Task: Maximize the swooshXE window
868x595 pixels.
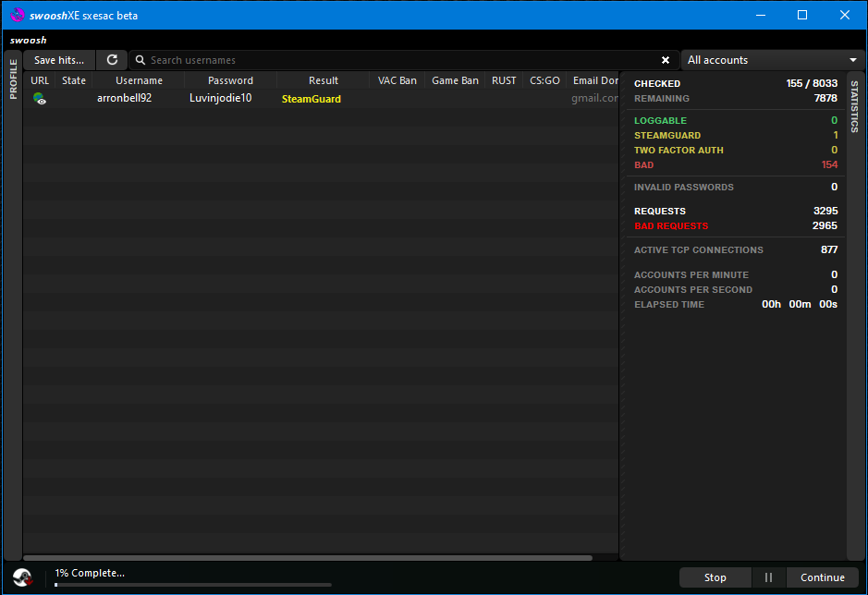Action: point(802,15)
